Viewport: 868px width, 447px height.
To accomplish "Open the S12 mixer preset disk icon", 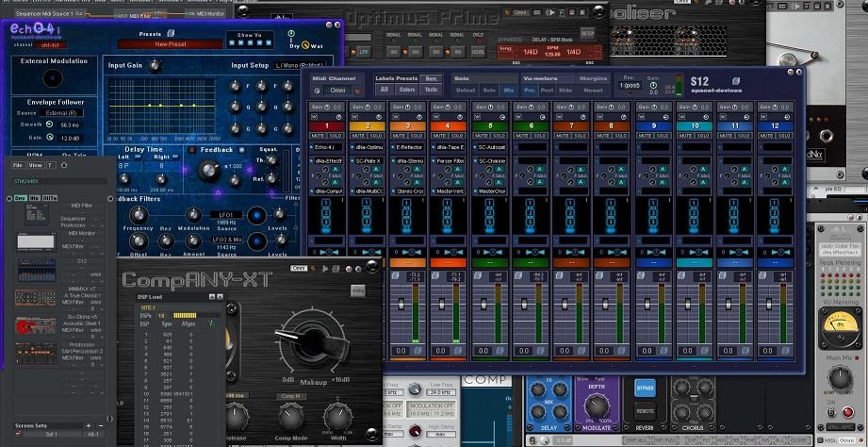I will [735, 81].
